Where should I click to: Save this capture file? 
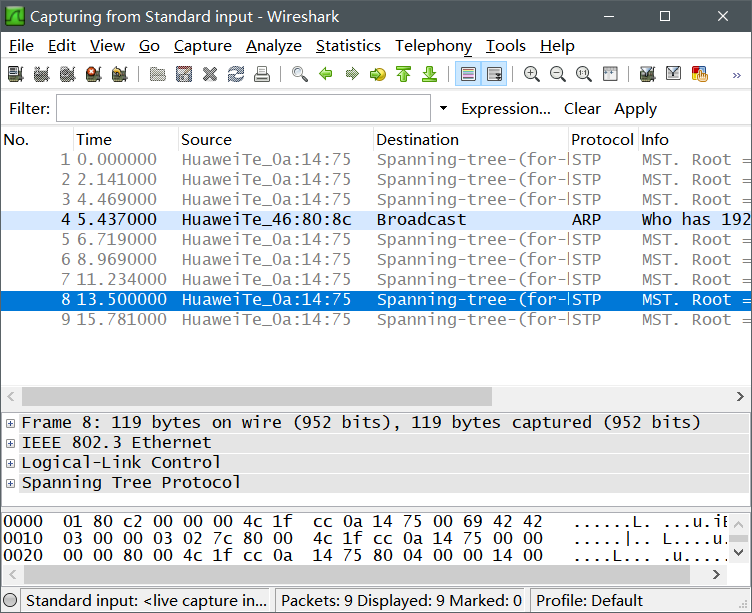point(184,74)
